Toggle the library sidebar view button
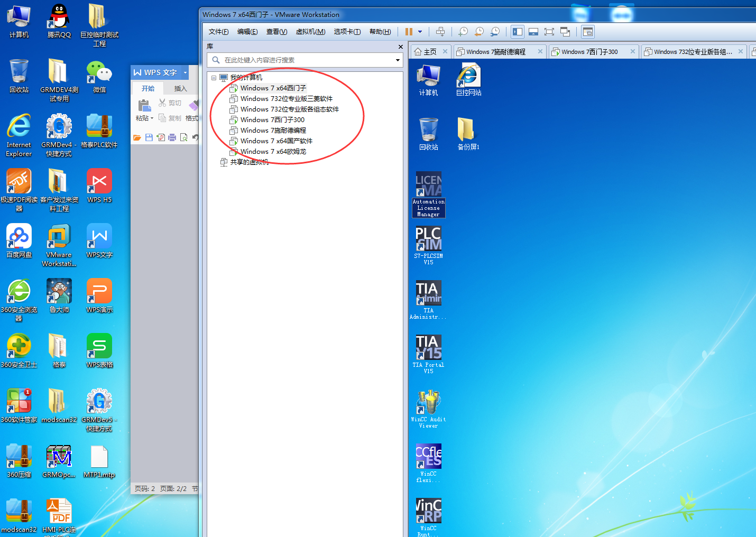The height and width of the screenshot is (537, 756). pos(518,32)
